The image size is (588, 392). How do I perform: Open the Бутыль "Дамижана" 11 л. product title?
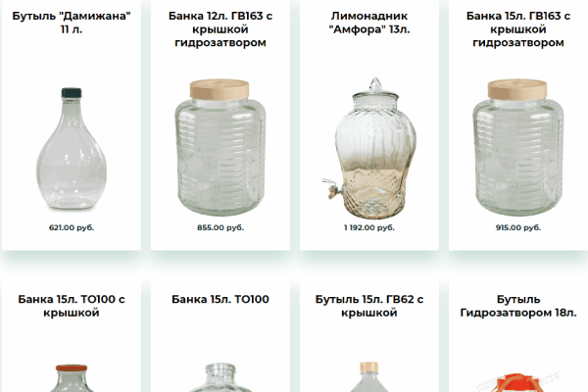point(72,23)
